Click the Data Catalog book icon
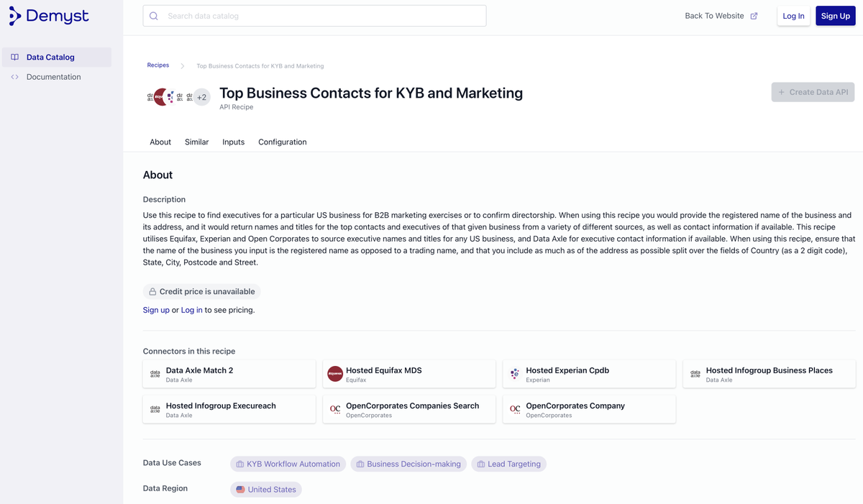Viewport: 863px width, 504px height. click(14, 57)
